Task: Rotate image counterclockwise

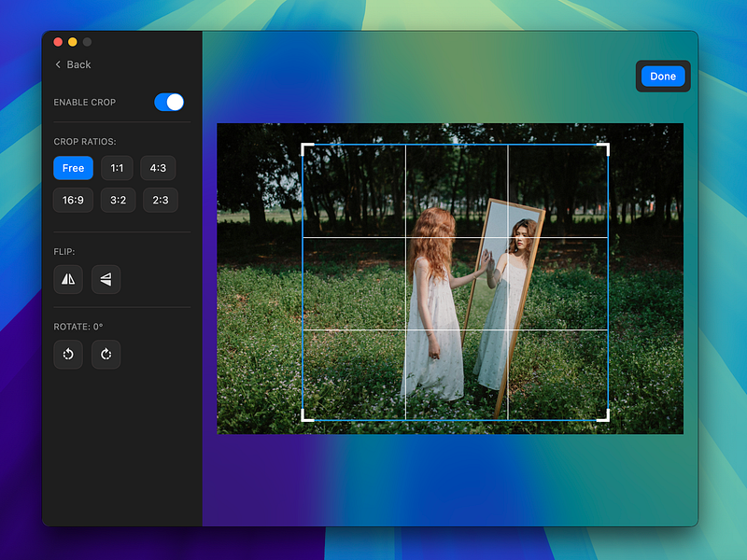Action: [x=68, y=355]
